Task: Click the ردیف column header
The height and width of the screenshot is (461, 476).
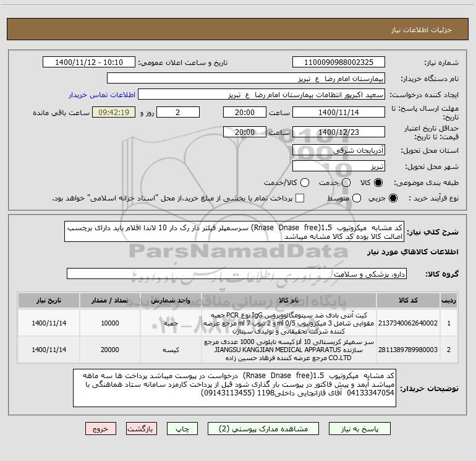Action: click(449, 300)
